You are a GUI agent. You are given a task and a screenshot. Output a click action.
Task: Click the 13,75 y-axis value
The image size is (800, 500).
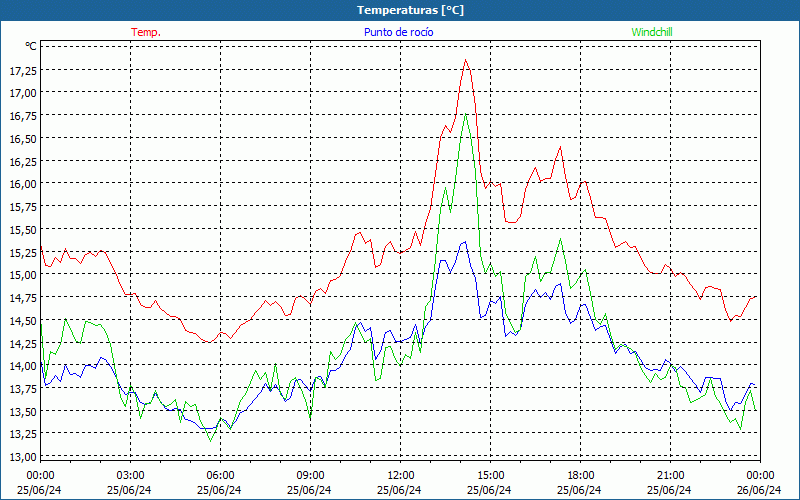(23, 389)
